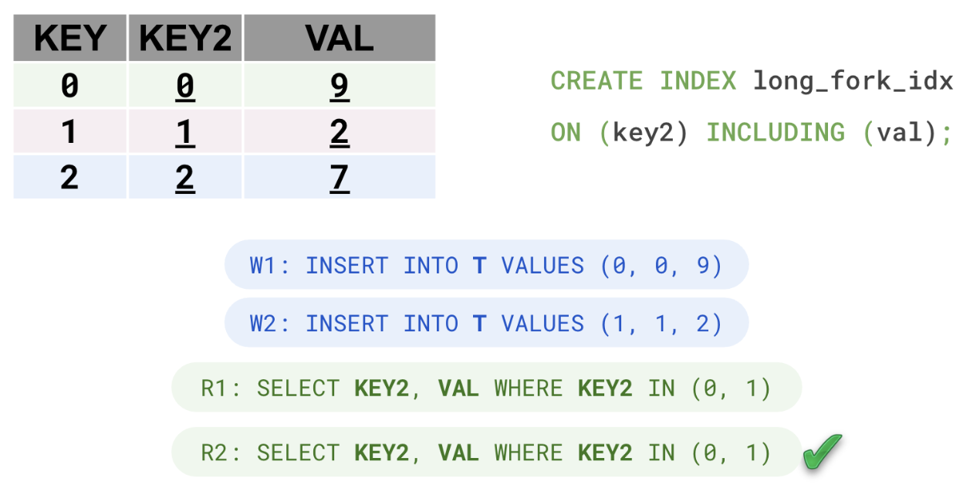Viewport: 980px width, 502px height.
Task: Click the green checkmark beside R2
Action: 821,453
